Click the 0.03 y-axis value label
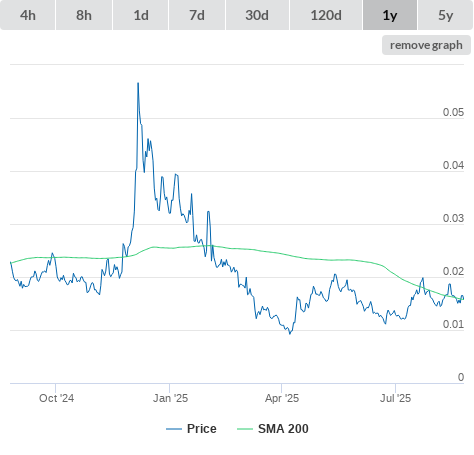This screenshot has width=474, height=455. click(x=453, y=218)
